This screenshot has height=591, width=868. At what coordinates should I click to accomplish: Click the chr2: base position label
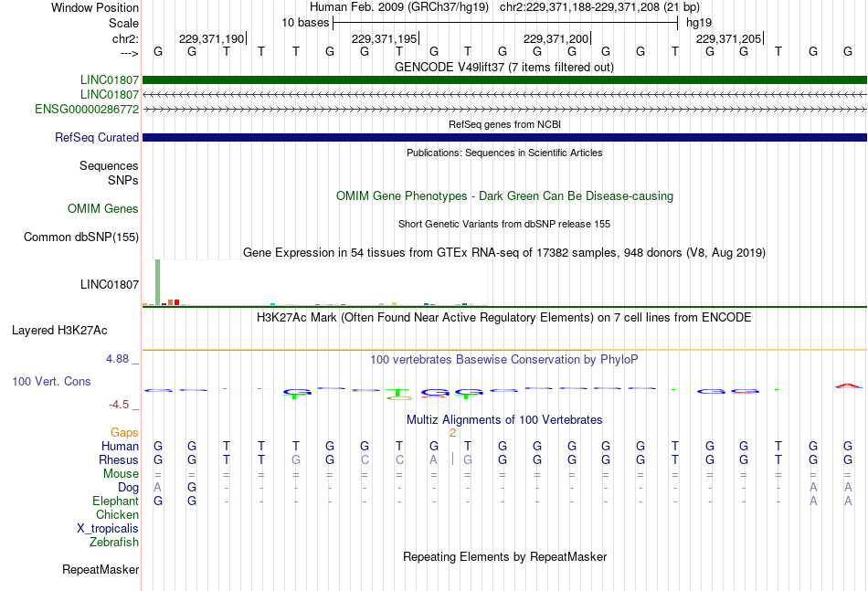point(125,38)
